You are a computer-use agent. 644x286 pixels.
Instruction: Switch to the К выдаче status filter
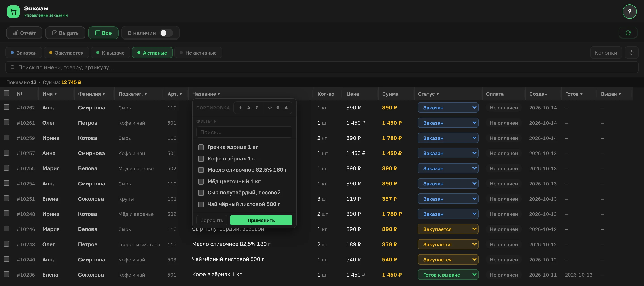pyautogui.click(x=110, y=53)
